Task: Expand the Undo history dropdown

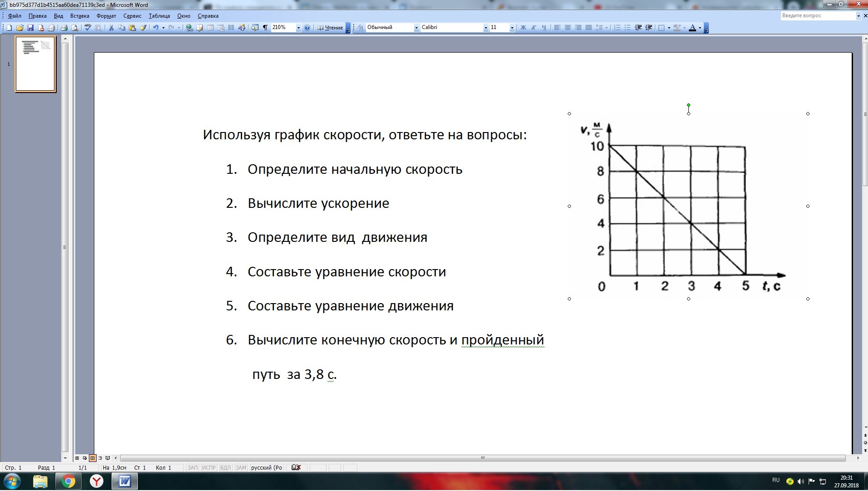Action: [x=162, y=28]
